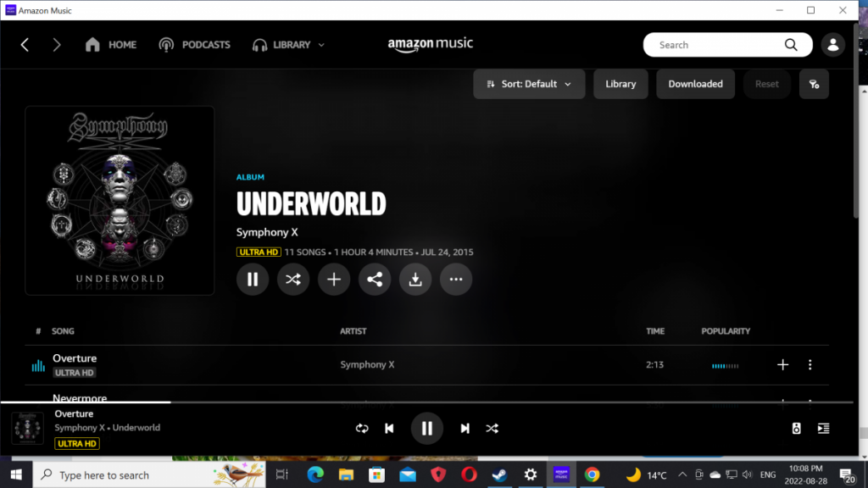Expand the Library dropdown menu
This screenshot has height=488, width=868.
click(288, 45)
